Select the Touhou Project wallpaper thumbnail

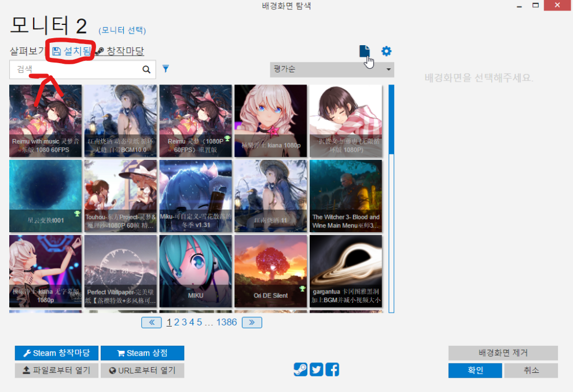pos(120,196)
